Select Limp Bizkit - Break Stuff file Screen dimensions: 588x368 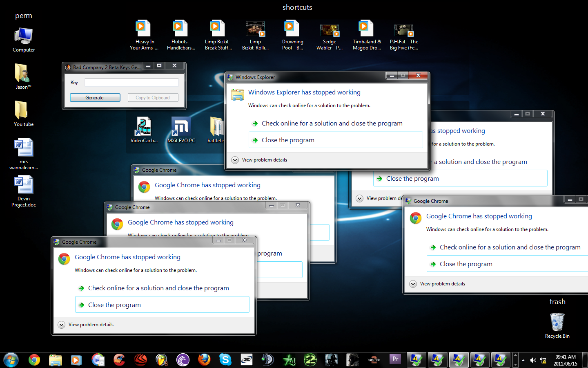(x=218, y=35)
